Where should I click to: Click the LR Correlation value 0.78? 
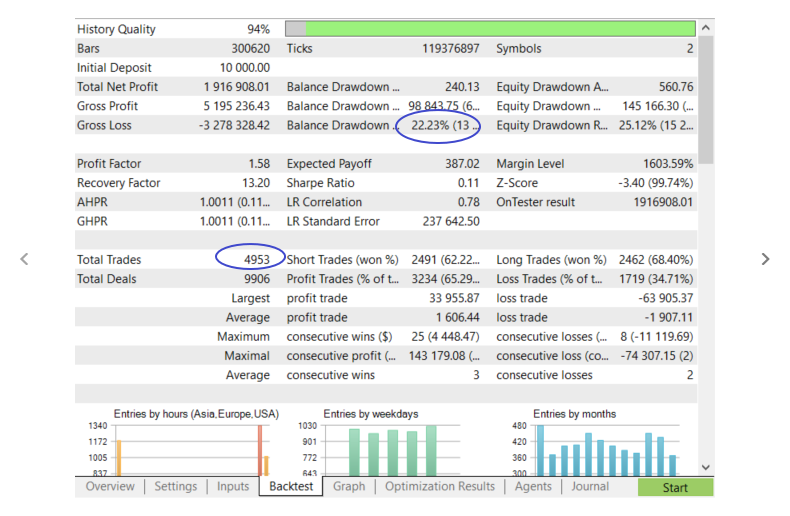(x=469, y=202)
